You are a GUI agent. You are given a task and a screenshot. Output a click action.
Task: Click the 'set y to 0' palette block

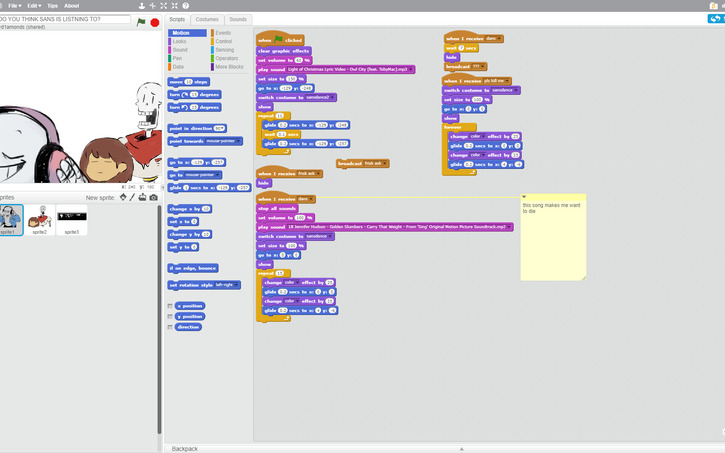183,247
